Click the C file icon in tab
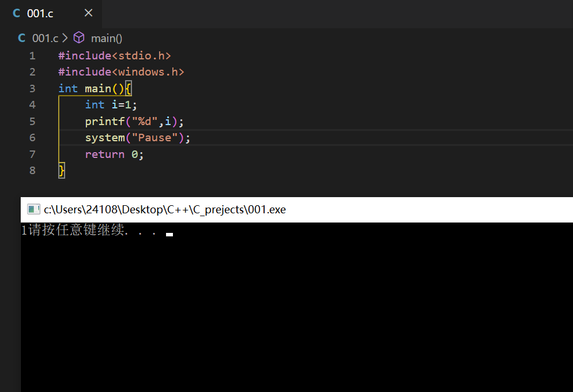Image resolution: width=573 pixels, height=392 pixels. 17,13
